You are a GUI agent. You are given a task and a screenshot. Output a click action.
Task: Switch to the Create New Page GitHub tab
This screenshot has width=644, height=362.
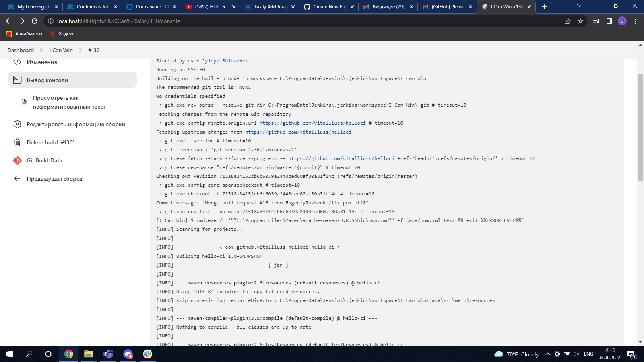point(329,7)
